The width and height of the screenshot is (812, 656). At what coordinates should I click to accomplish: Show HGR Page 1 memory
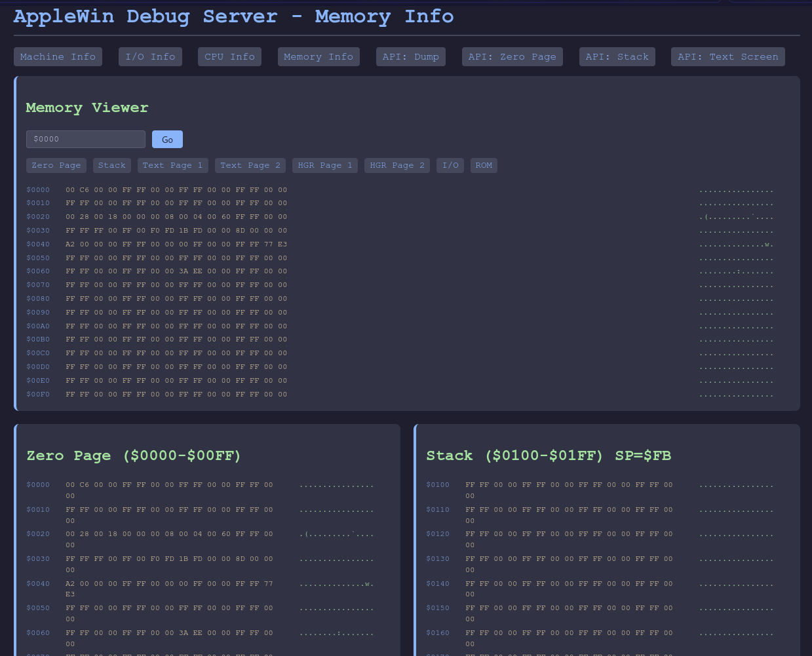pyautogui.click(x=325, y=165)
